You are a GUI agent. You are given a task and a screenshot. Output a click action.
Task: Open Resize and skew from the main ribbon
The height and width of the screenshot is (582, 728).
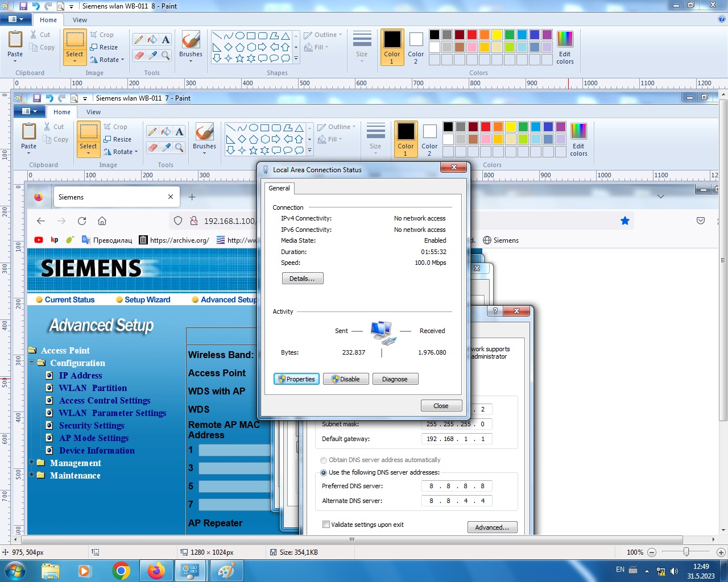(x=104, y=47)
